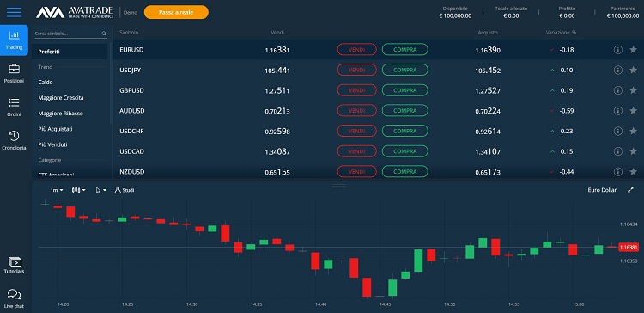The height and width of the screenshot is (313, 644).
Task: Show info for GBPUSD
Action: coord(617,90)
